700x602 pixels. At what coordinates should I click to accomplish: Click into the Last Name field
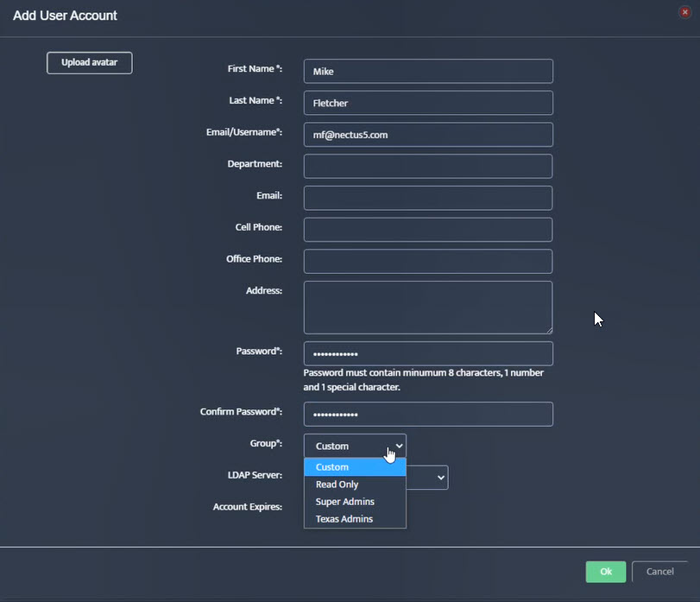(x=428, y=103)
